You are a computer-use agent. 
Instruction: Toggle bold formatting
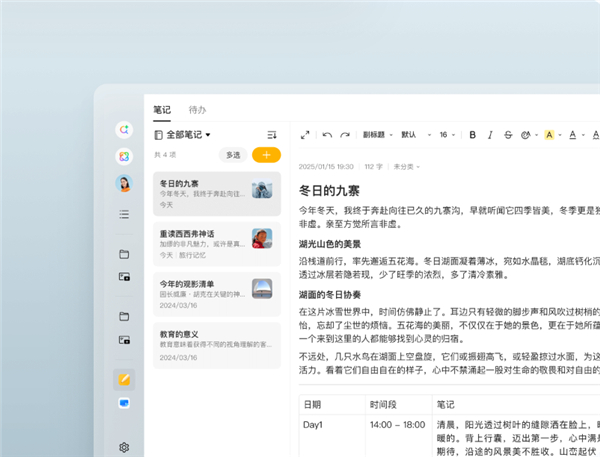(472, 135)
